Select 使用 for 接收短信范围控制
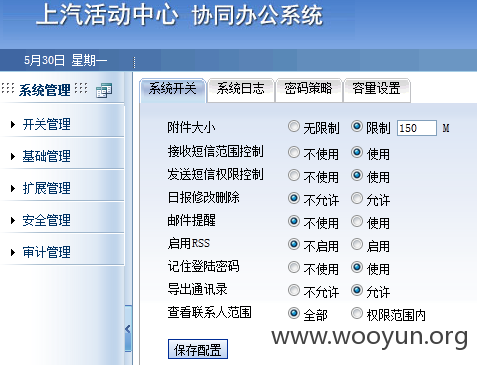Viewport: 477px width, 365px height. pyautogui.click(x=357, y=152)
